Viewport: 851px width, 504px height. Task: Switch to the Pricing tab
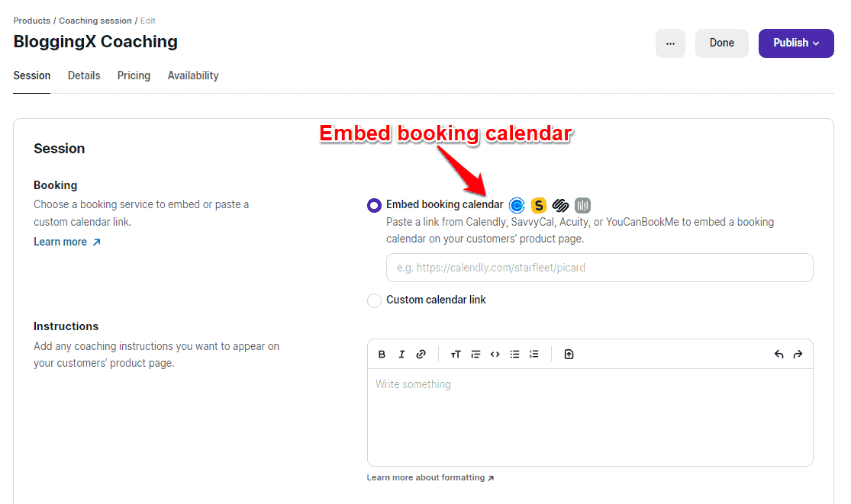tap(134, 75)
